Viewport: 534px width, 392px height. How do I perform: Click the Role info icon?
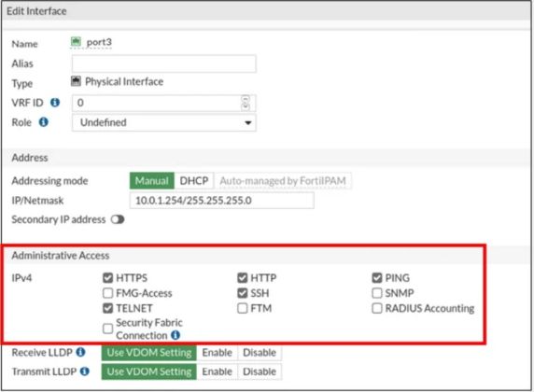coord(43,122)
